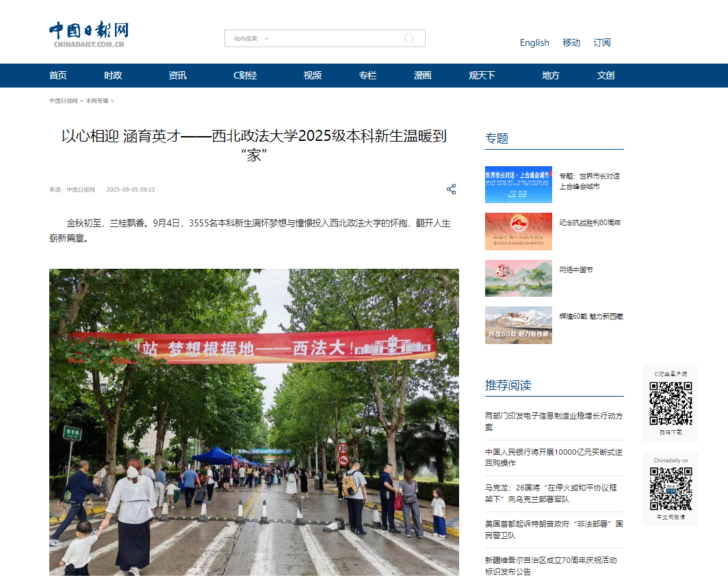Open the 辉煌60载 魅力新西藏 thumbnail
This screenshot has height=582, width=728.
click(518, 325)
